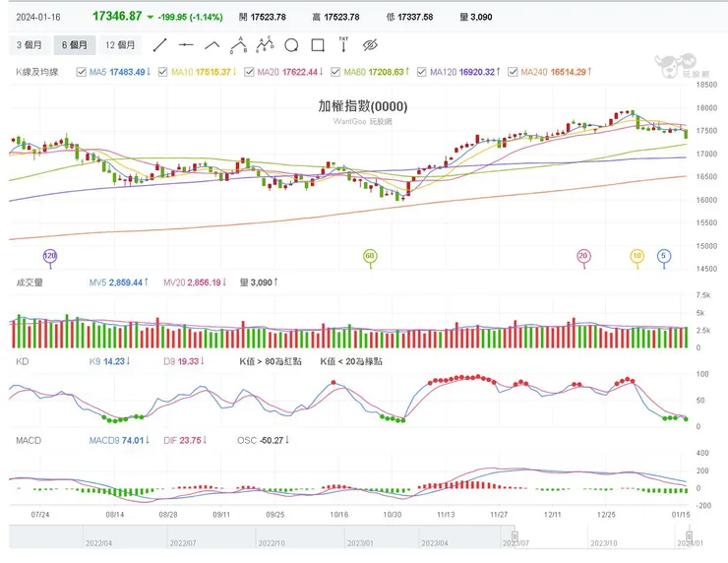Click the purple 120-day marker on chart
The width and height of the screenshot is (728, 563).
click(x=50, y=256)
